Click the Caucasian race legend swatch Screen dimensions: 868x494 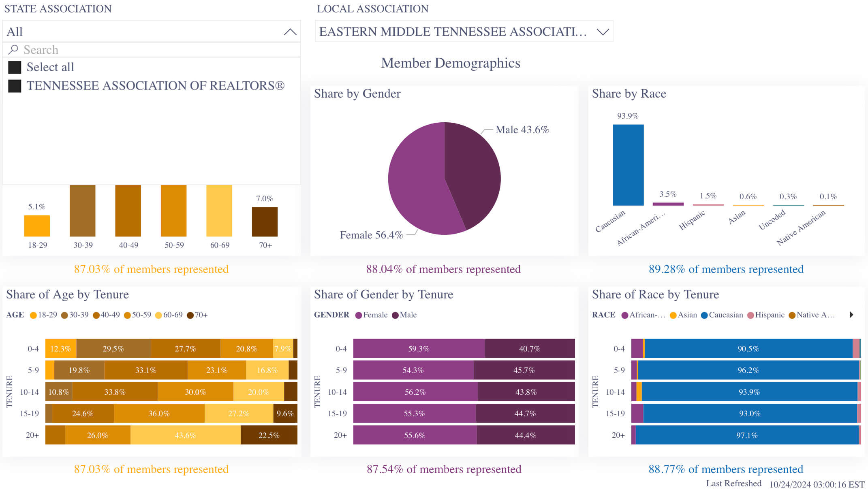point(704,315)
